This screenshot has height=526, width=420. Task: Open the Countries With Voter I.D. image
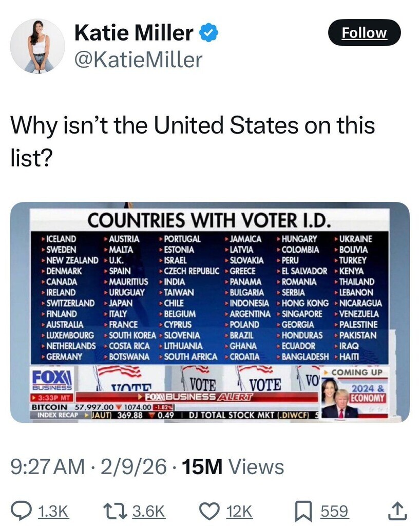point(209,312)
